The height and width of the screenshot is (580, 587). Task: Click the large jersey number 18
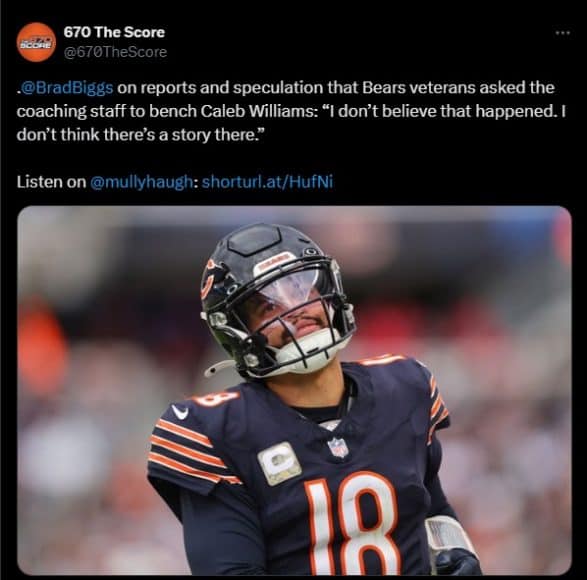(x=352, y=526)
